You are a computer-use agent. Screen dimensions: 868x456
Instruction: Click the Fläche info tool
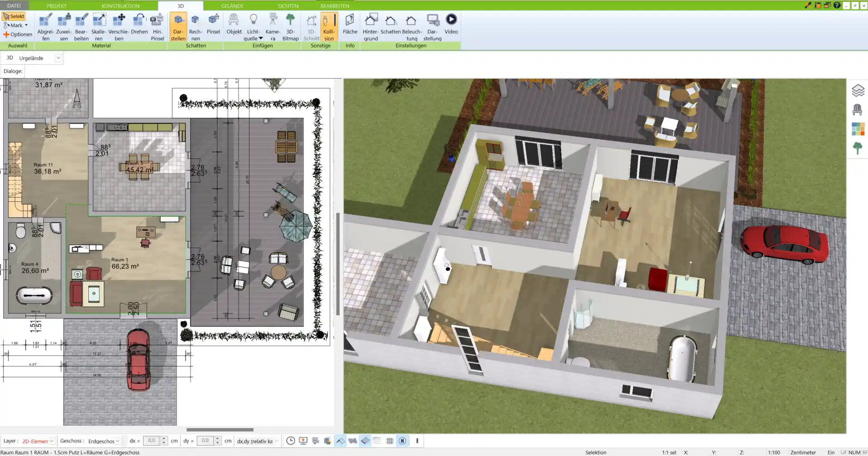point(350,24)
